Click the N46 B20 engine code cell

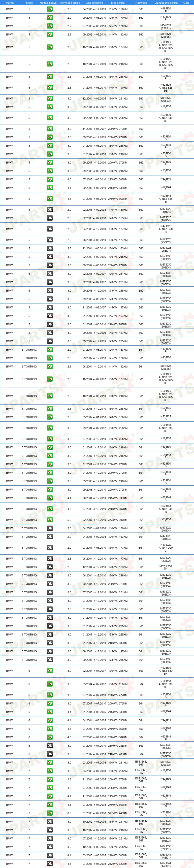165,10
